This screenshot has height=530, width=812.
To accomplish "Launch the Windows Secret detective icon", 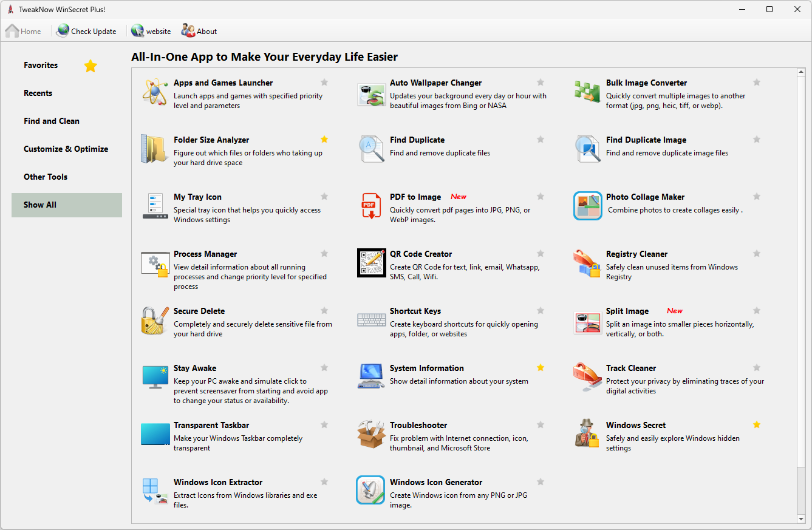I will point(587,434).
